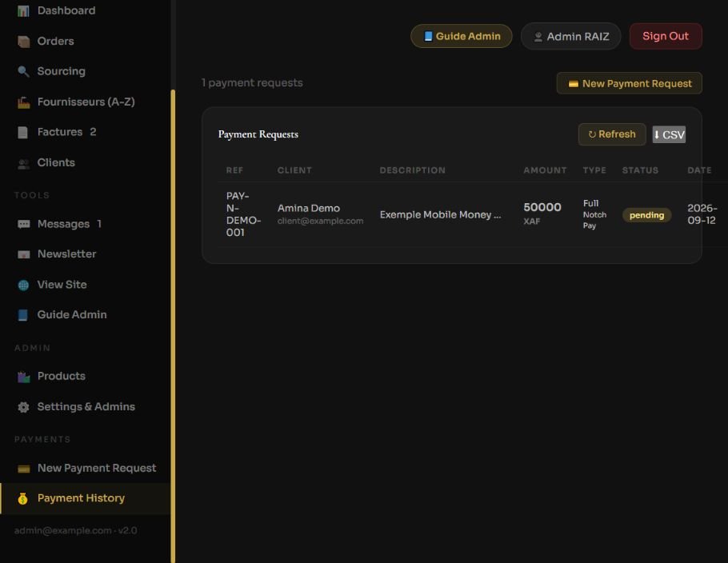This screenshot has width=728, height=563.
Task: Click the Clients label in sidebar
Action: tap(56, 163)
